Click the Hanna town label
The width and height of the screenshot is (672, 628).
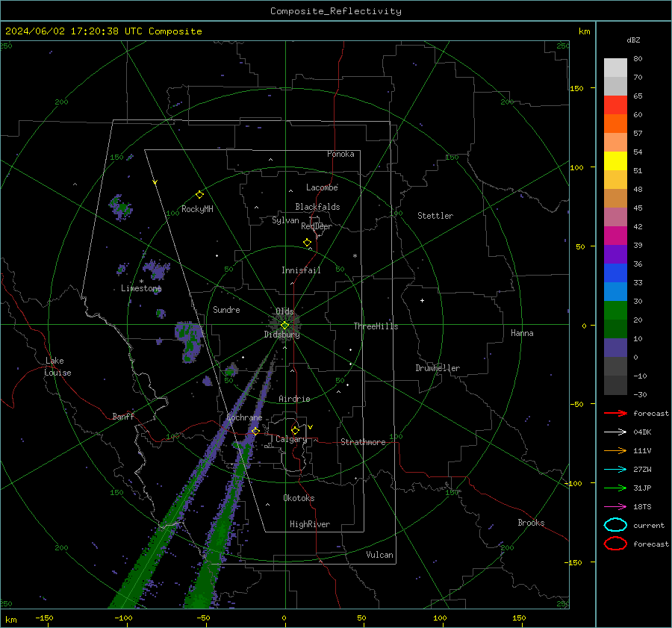click(x=522, y=333)
